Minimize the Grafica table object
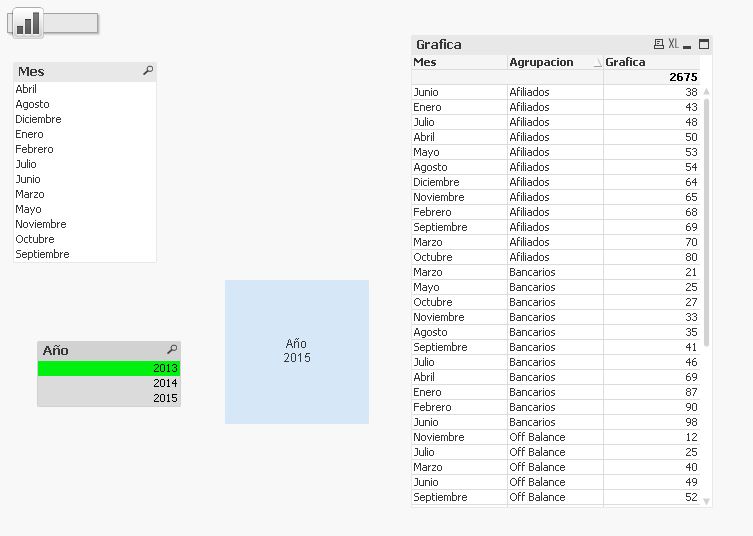The height and width of the screenshot is (536, 753). (689, 45)
